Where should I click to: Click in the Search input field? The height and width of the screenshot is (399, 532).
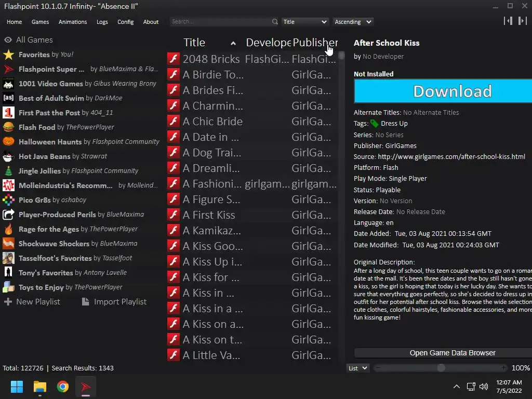click(x=220, y=22)
